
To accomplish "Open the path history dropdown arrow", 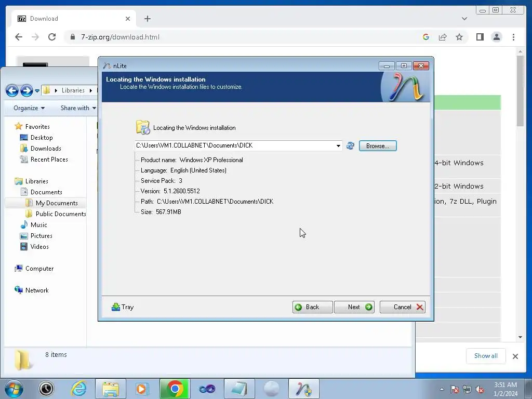I will (338, 146).
